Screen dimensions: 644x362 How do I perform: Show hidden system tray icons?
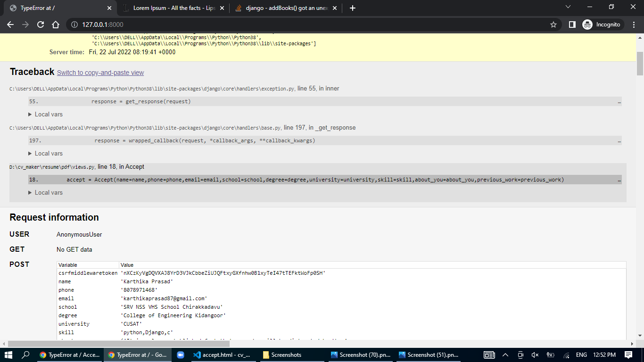505,355
